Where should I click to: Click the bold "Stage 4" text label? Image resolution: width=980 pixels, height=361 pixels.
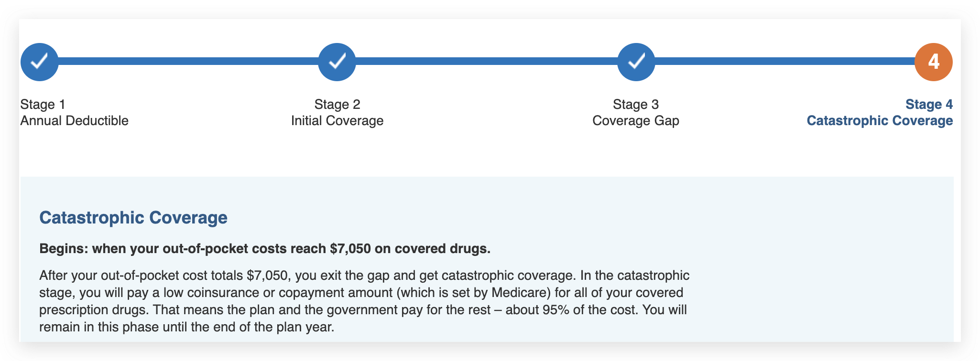tap(929, 104)
